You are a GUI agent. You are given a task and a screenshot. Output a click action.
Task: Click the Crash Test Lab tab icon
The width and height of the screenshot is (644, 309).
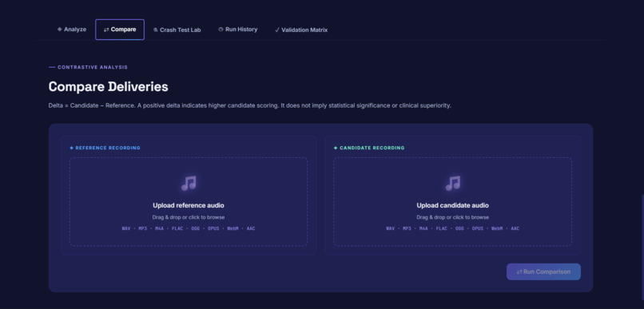(x=156, y=30)
